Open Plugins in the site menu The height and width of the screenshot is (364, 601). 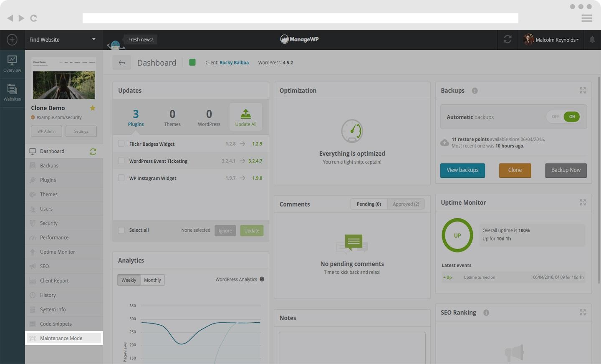pos(64,180)
